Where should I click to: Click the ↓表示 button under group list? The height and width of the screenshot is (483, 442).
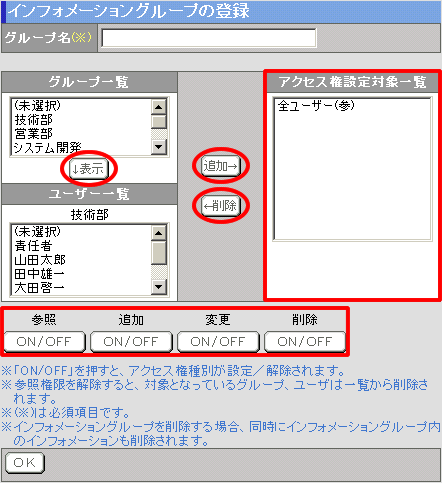pyautogui.click(x=89, y=169)
